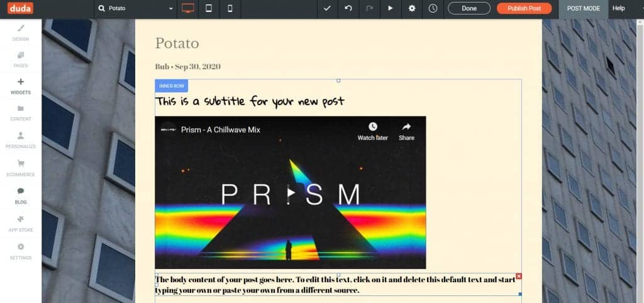Open the gear settings in top toolbar
Image resolution: width=644 pixels, height=303 pixels.
pos(411,8)
